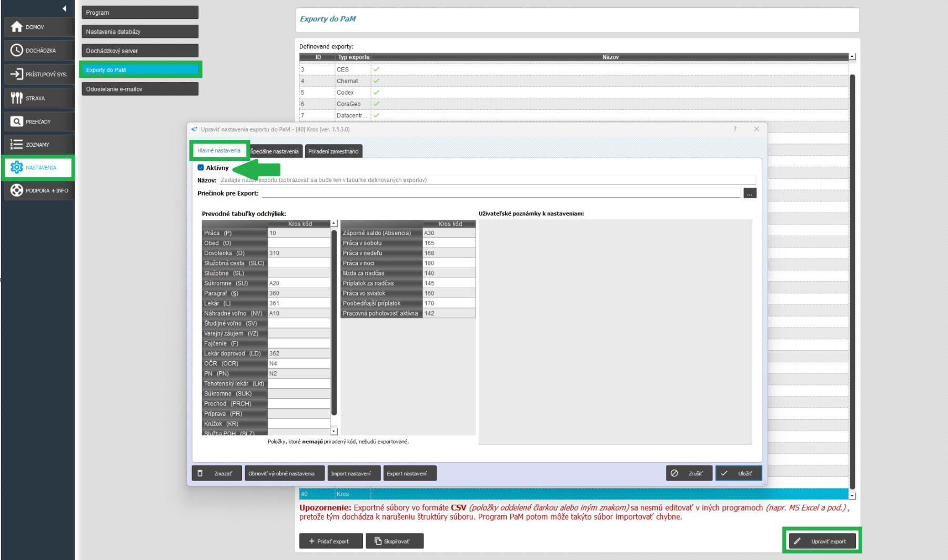Click the Zmazať trash button

point(217,473)
